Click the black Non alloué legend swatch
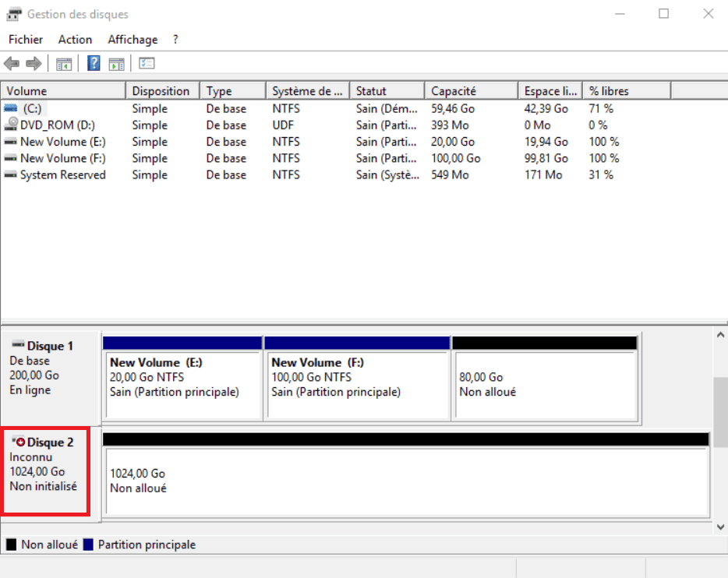Viewport: 728px width, 578px height. pos(11,545)
